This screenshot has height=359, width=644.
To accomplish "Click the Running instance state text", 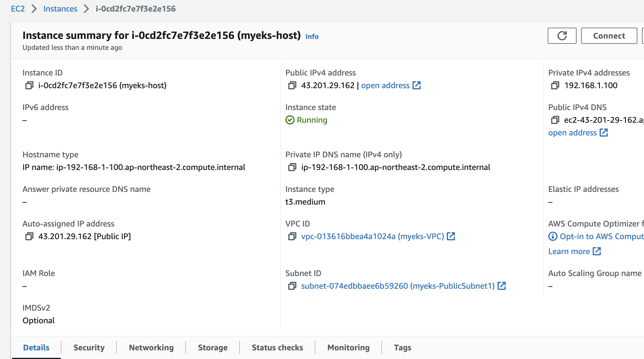I will point(312,120).
